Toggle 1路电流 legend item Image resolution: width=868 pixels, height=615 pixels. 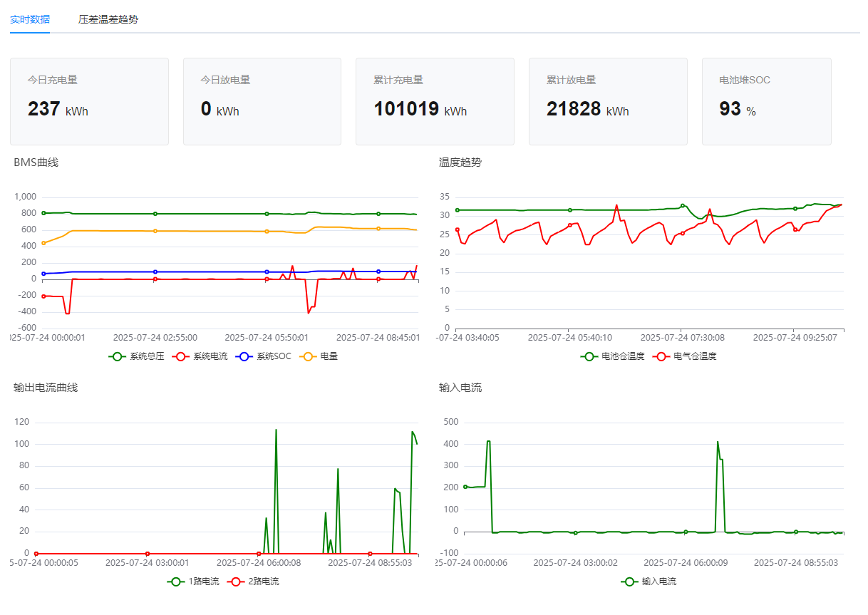[x=194, y=582]
